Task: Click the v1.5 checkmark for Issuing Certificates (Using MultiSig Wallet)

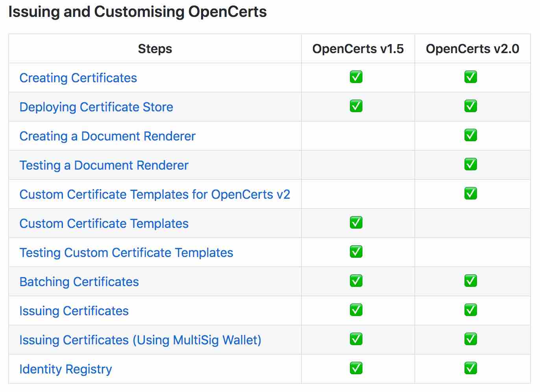Action: (x=356, y=339)
